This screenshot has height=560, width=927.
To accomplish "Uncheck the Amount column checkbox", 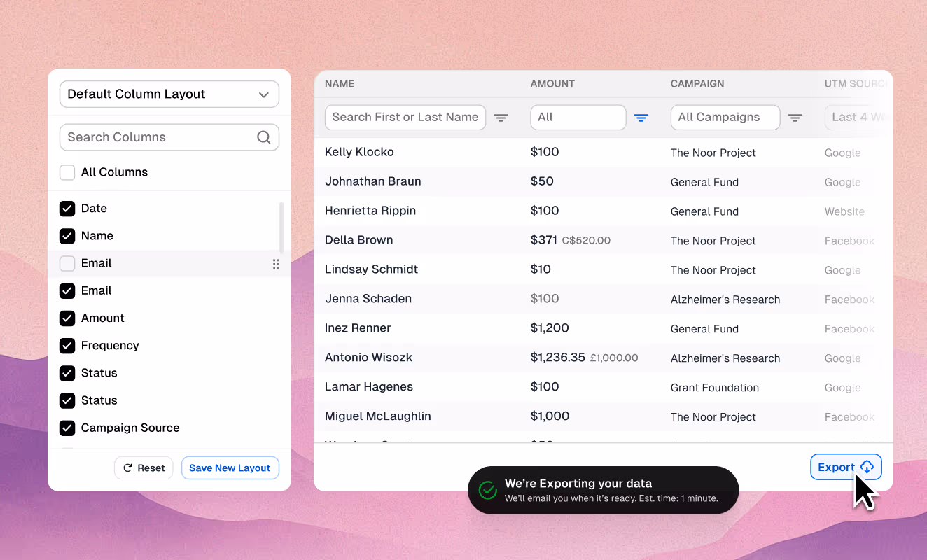I will pos(67,318).
